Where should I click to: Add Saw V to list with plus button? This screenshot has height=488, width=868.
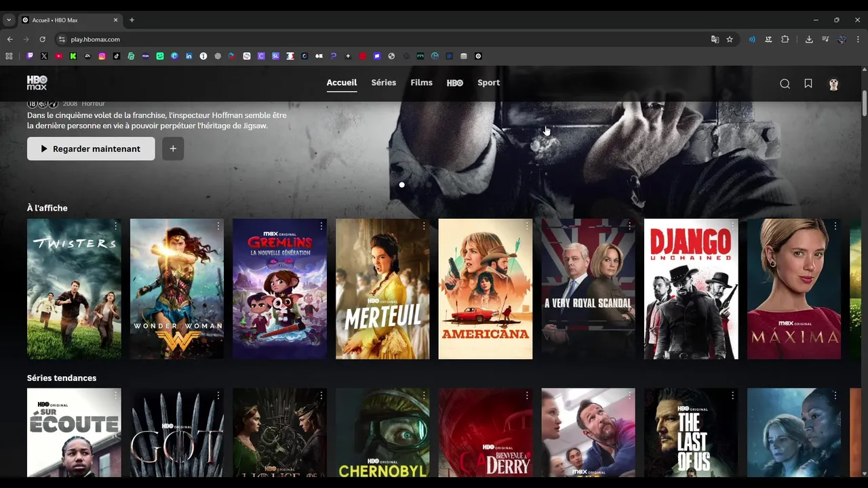(x=173, y=148)
